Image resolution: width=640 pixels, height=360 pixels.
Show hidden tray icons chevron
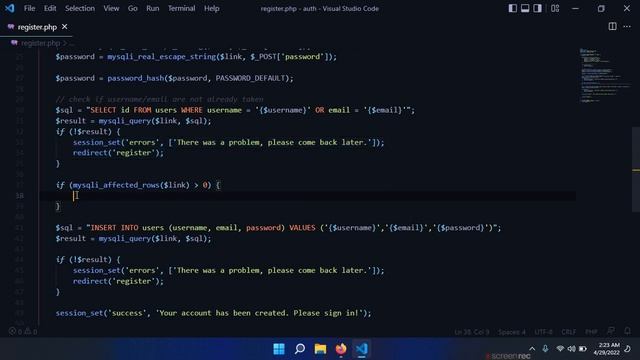532,348
